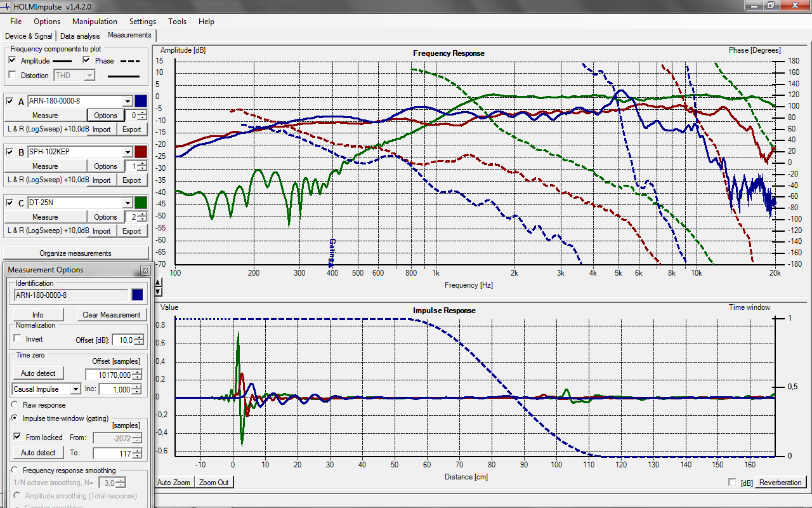Click Auto Zoom under the impulse plot
Viewport: 812px width, 508px height.
(174, 483)
